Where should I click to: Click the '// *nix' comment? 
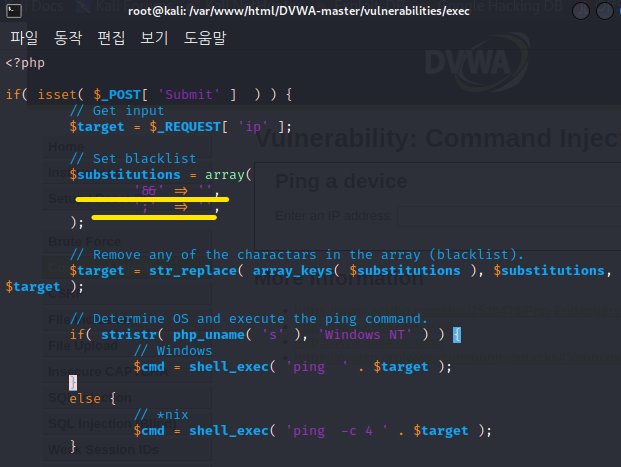(161, 415)
